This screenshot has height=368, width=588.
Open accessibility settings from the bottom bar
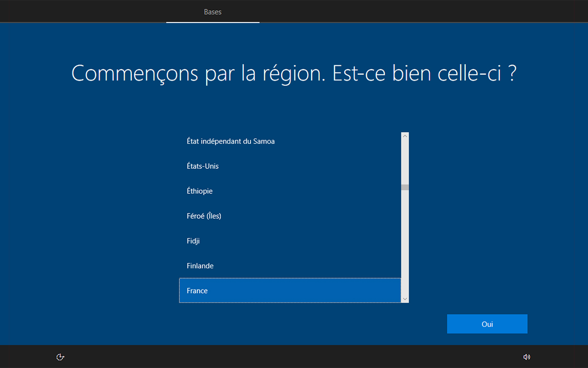point(60,357)
